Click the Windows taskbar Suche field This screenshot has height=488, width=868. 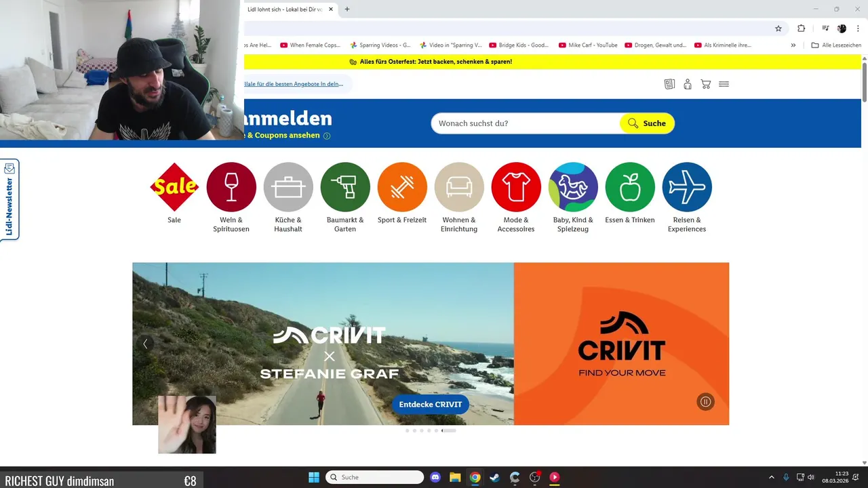pyautogui.click(x=374, y=477)
